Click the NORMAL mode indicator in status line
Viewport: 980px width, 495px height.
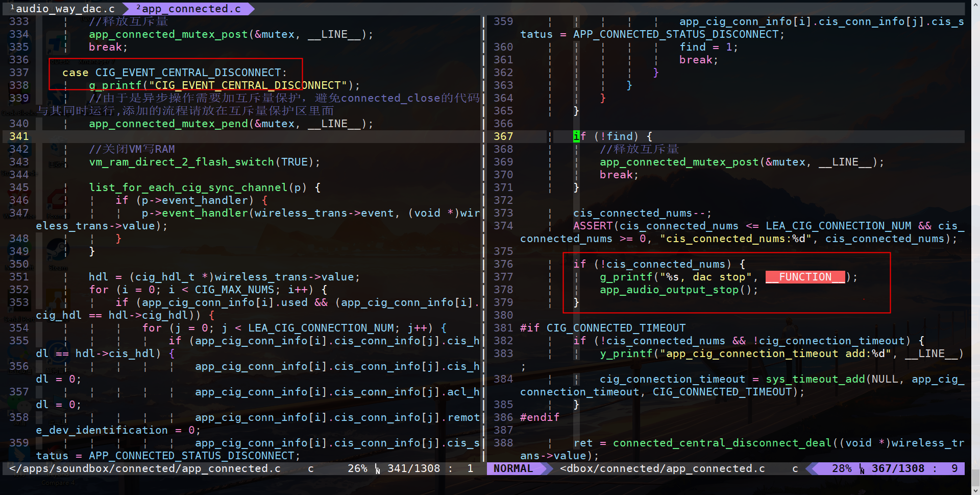pos(513,468)
